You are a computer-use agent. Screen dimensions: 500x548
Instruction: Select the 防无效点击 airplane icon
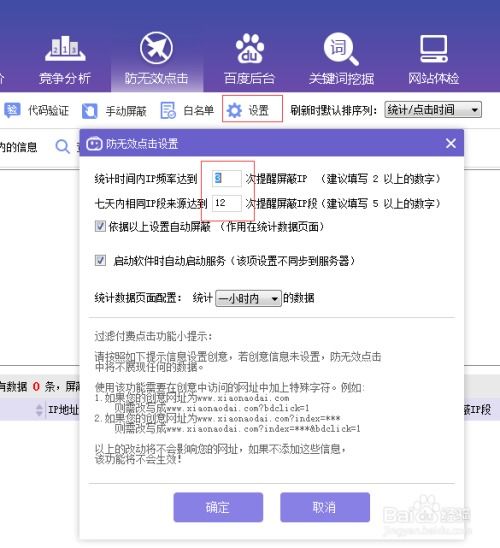[156, 48]
